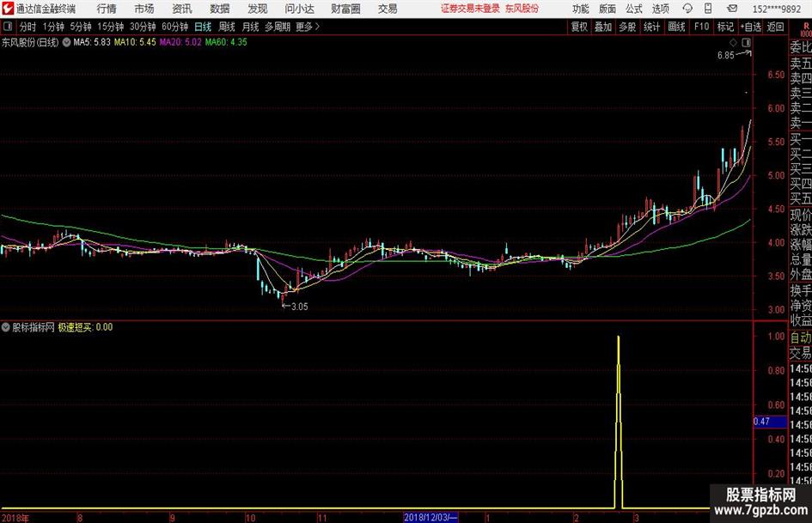Open 多周期 multi-period view
The height and width of the screenshot is (523, 812).
[x=278, y=27]
